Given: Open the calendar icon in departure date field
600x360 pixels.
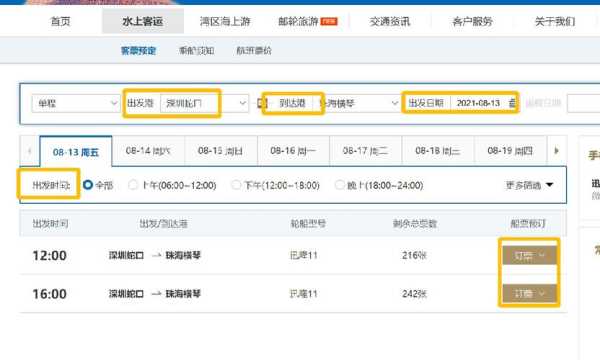Looking at the screenshot, I should pos(512,103).
